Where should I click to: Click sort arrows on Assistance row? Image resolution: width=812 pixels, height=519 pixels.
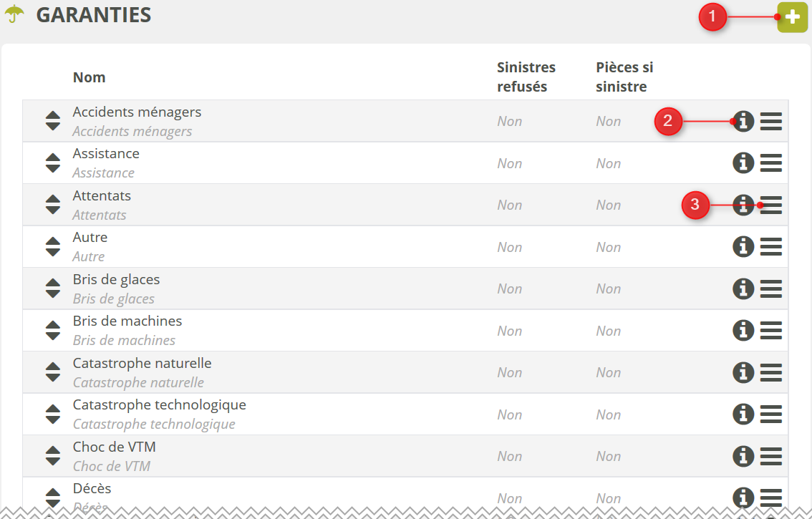click(53, 163)
